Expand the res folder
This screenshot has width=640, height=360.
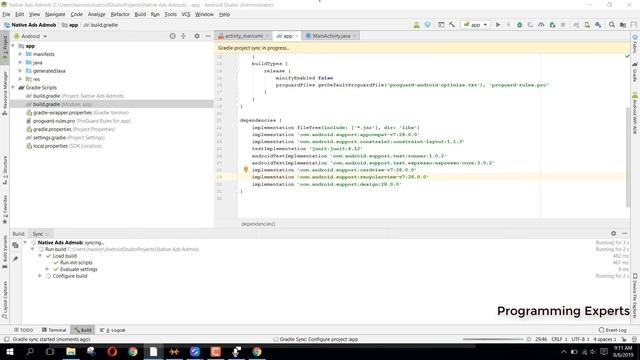pyautogui.click(x=20, y=79)
